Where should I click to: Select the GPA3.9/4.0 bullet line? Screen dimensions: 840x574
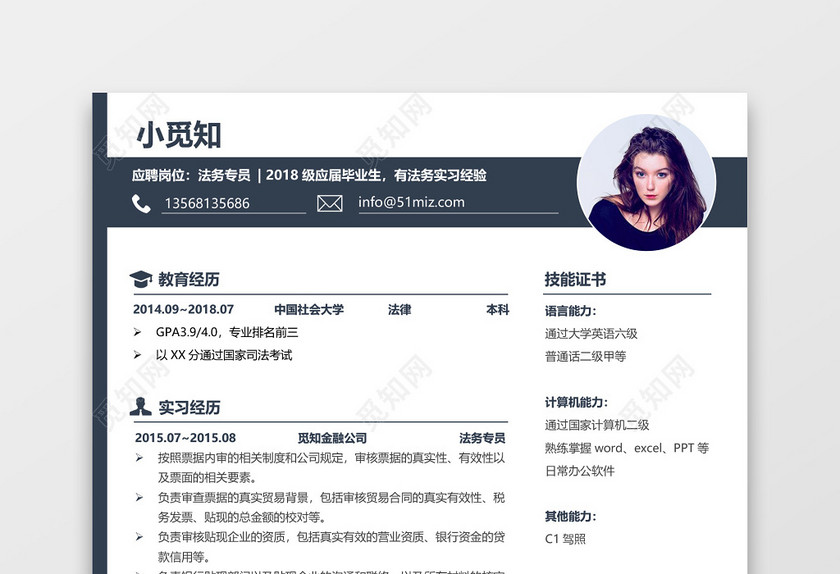pos(227,332)
